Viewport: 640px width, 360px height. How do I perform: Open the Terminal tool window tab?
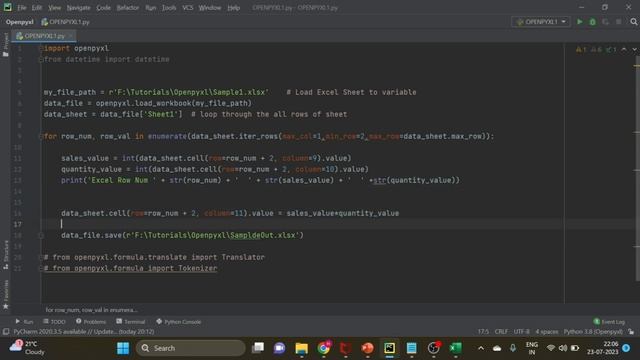[x=131, y=322]
